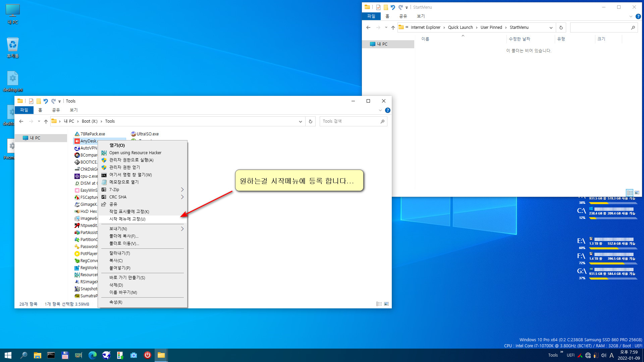Switch Tools window to details view
Image resolution: width=644 pixels, height=362 pixels.
click(x=379, y=304)
